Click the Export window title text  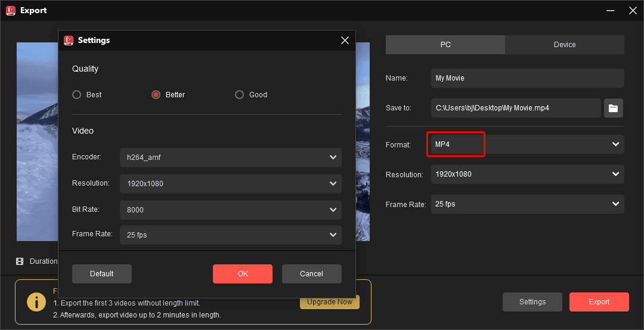pyautogui.click(x=33, y=11)
